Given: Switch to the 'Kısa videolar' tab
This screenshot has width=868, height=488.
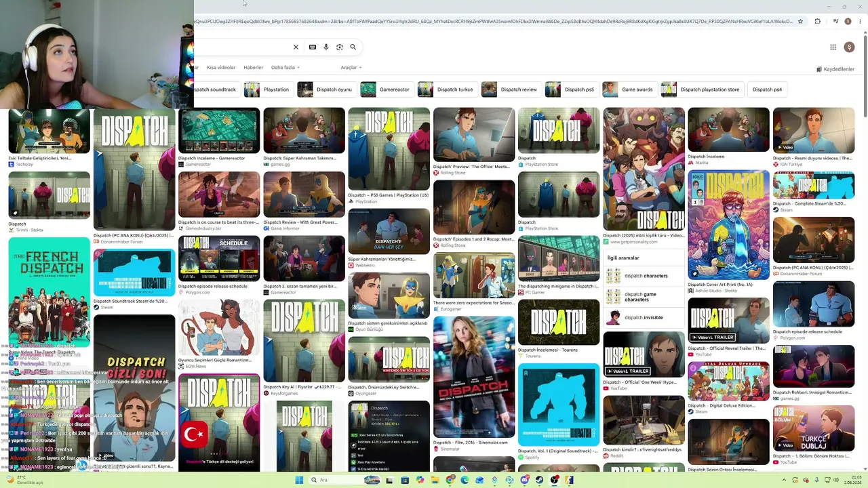Looking at the screenshot, I should click(221, 68).
